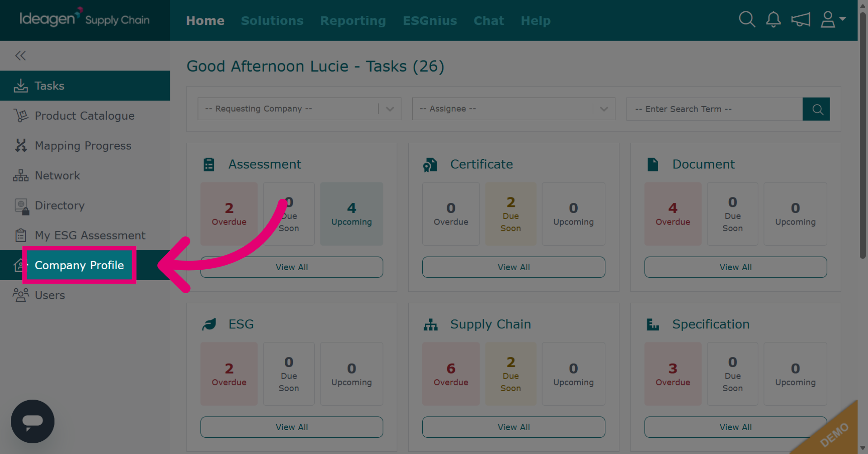Click View All under ESG
This screenshot has width=868, height=454.
(x=292, y=427)
